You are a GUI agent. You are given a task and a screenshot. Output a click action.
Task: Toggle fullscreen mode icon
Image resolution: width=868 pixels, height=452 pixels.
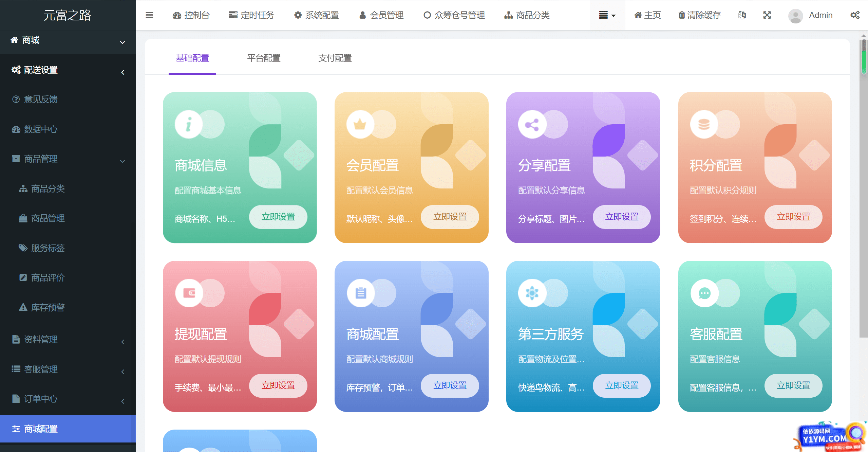pyautogui.click(x=767, y=15)
